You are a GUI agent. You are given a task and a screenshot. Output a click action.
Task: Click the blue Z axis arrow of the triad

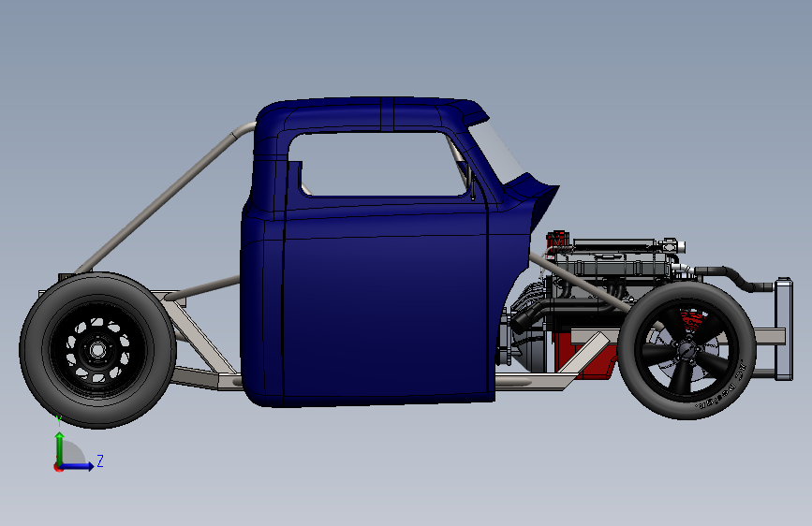click(x=78, y=466)
